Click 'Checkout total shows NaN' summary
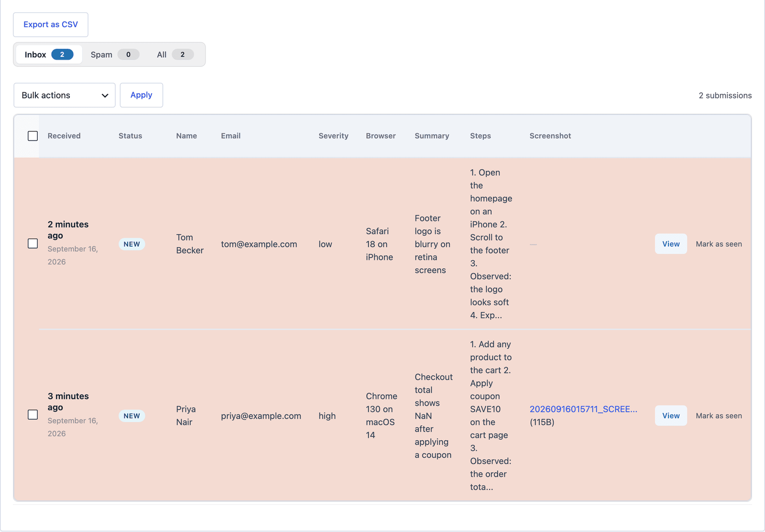Screen dimensions: 765x532 coord(434,416)
